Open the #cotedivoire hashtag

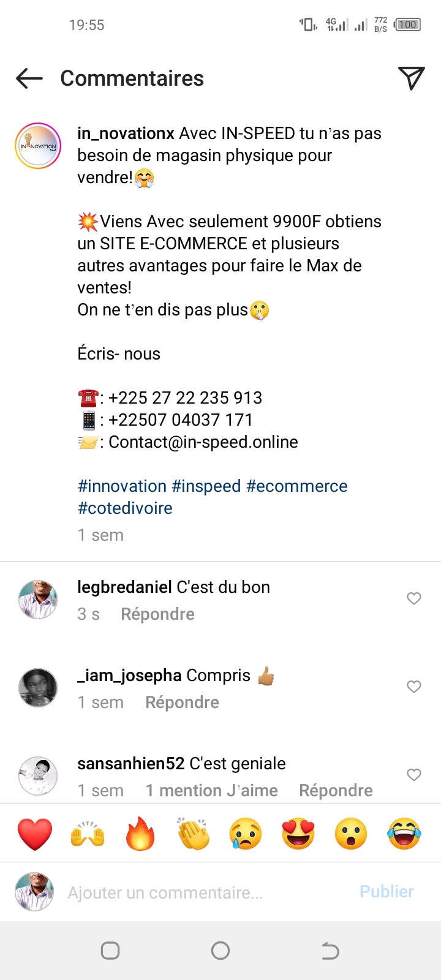coord(125,508)
